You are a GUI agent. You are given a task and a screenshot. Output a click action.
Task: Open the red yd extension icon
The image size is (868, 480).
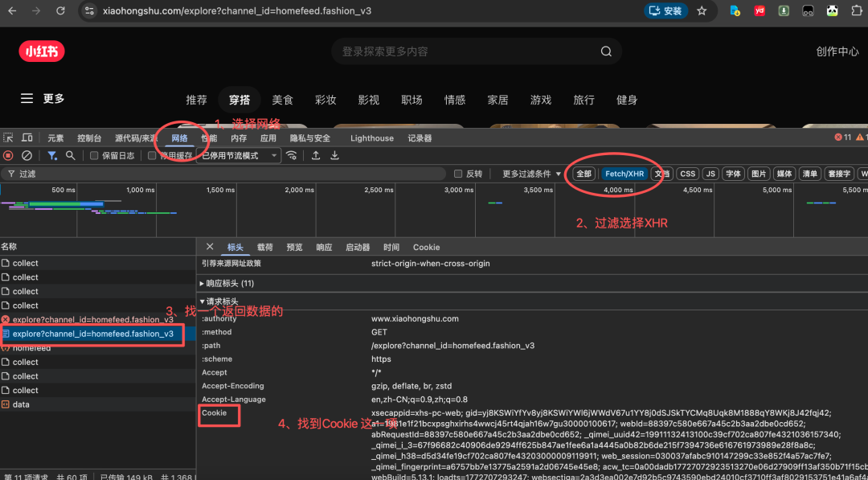point(759,10)
